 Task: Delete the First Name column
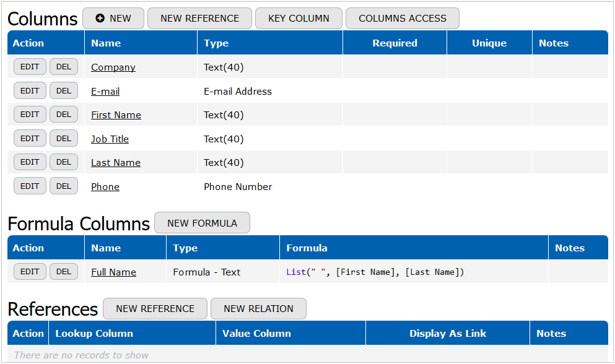64,114
